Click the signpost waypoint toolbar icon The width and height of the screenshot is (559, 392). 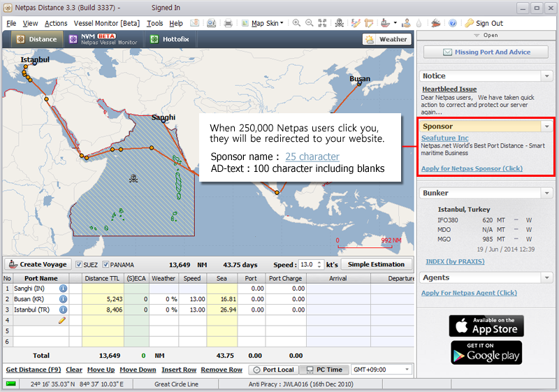369,23
